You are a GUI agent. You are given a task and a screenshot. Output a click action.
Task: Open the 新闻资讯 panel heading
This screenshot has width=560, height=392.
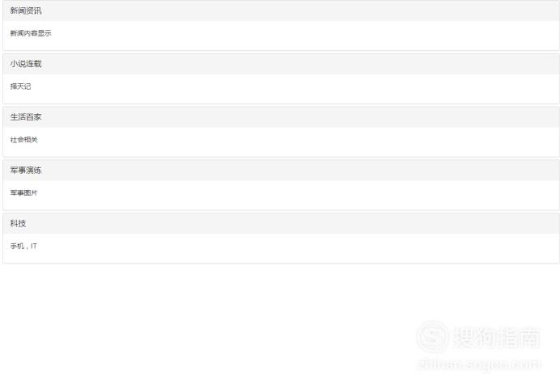click(281, 11)
